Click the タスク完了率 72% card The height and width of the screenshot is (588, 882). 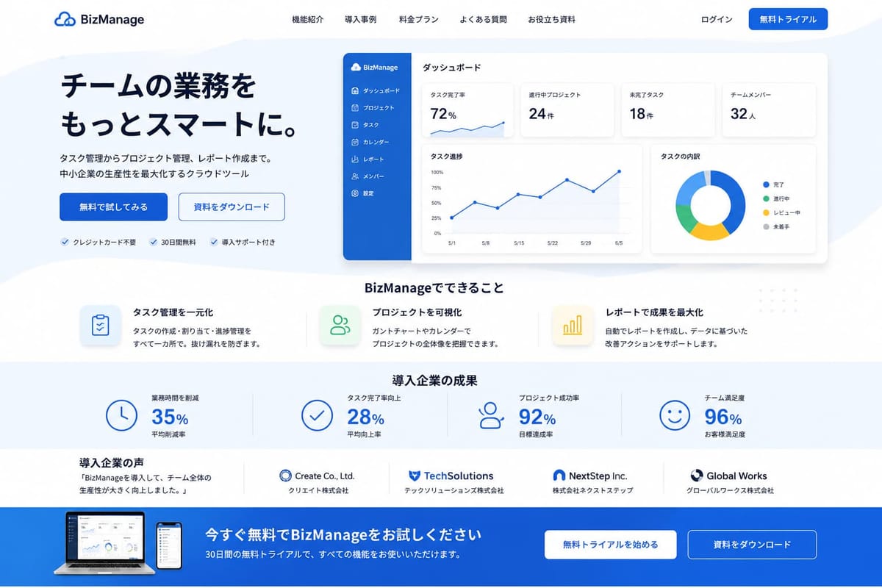click(467, 110)
